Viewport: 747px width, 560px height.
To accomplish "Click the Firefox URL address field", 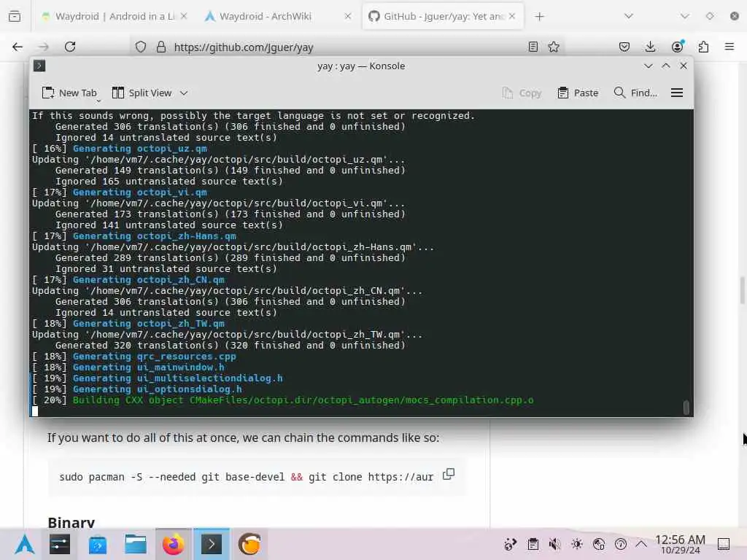I will 348,47.
